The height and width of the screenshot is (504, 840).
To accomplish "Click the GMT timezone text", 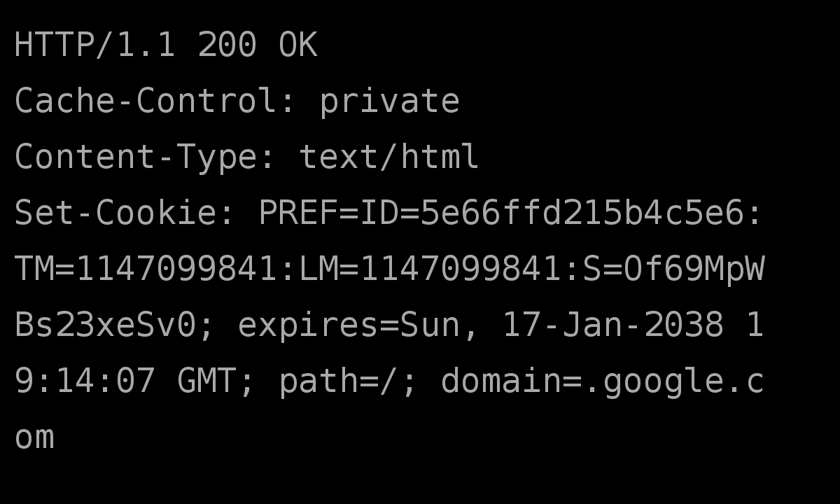I will (206, 381).
